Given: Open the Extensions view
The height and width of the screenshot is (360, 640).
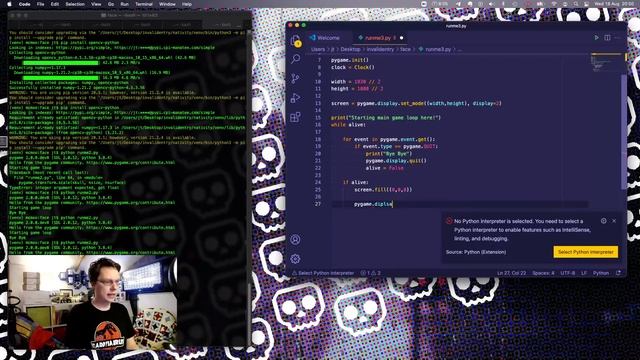Looking at the screenshot, I should coord(296,118).
